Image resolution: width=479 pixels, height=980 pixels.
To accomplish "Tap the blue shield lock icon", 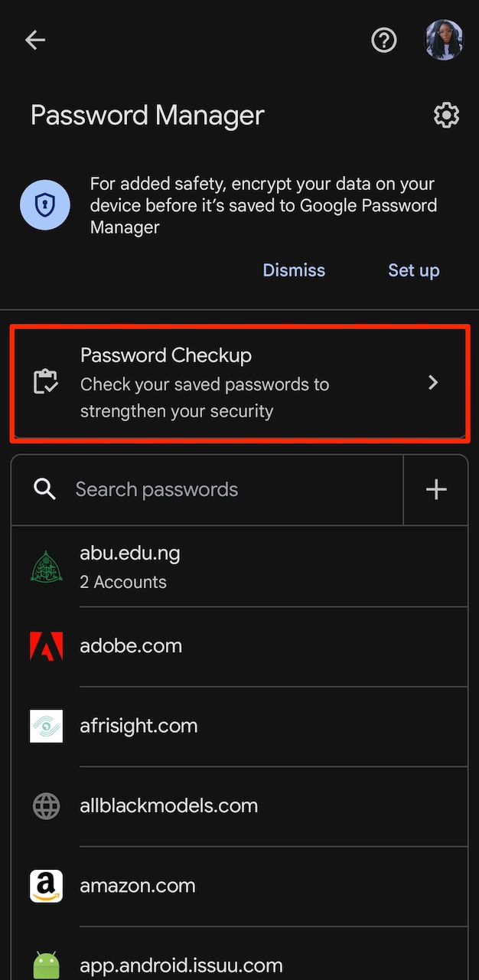I will click(45, 205).
